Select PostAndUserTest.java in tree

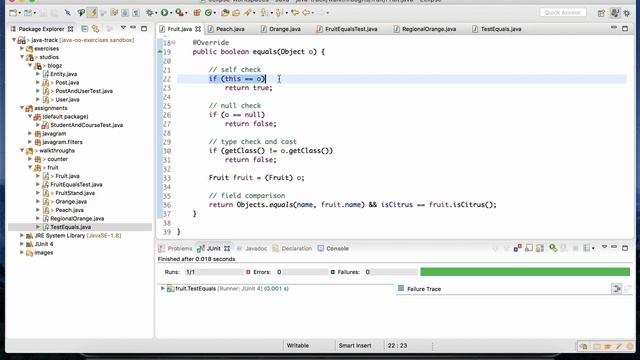tap(84, 91)
